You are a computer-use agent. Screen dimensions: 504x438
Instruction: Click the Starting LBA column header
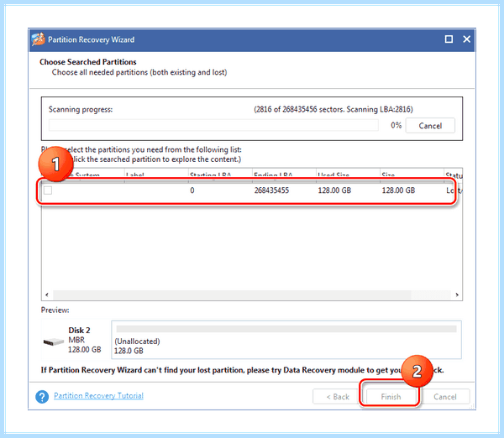[220, 175]
